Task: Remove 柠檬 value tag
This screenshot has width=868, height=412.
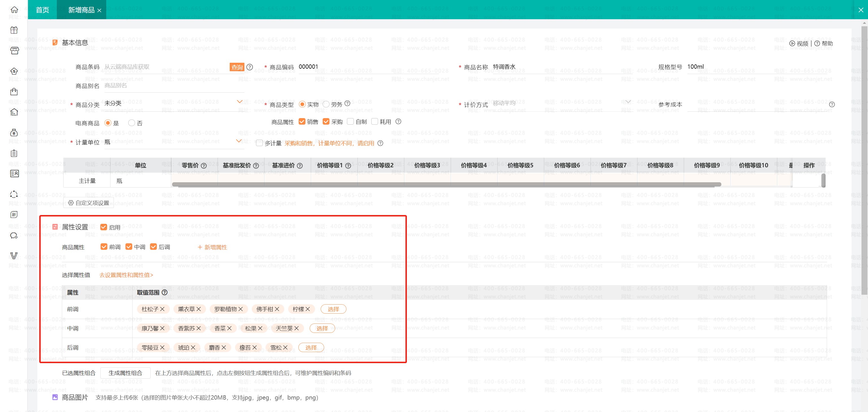Action: tap(308, 309)
